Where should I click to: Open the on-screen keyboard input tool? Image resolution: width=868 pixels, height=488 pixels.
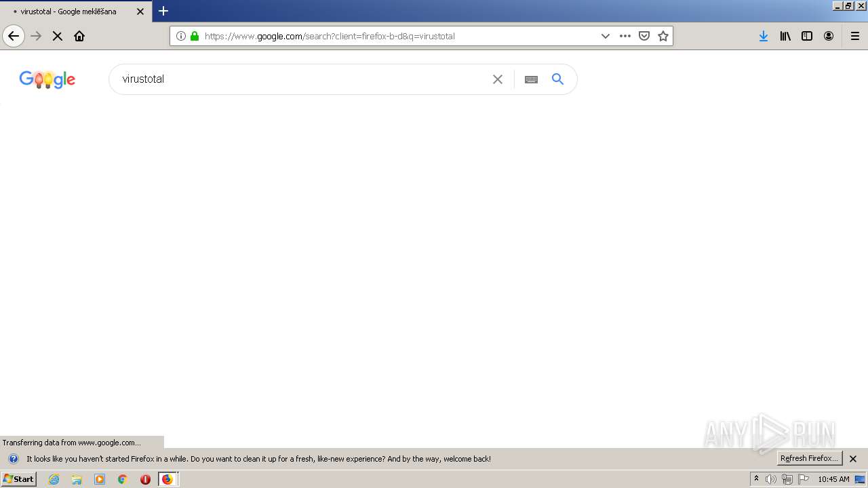point(531,79)
